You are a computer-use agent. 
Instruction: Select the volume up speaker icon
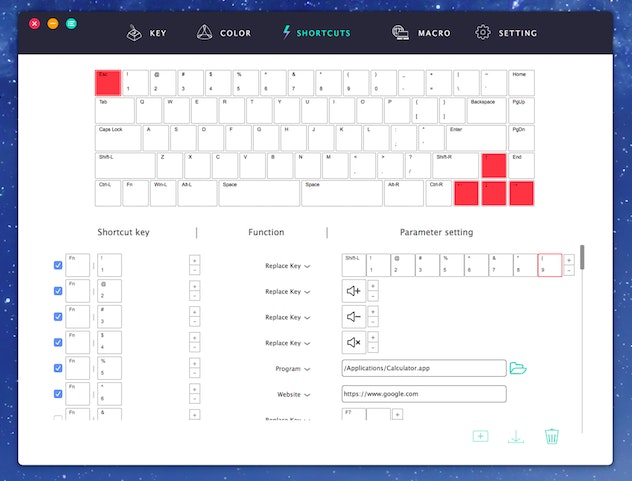[352, 291]
